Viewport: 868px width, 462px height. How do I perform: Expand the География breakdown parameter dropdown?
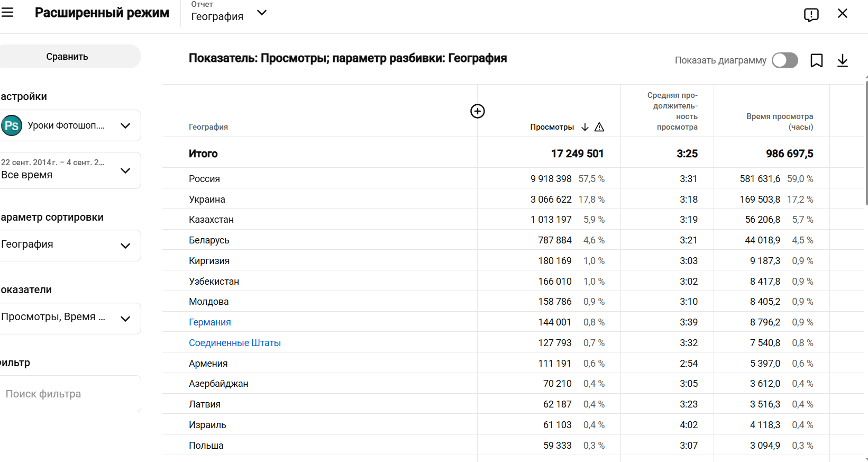pyautogui.click(x=69, y=246)
